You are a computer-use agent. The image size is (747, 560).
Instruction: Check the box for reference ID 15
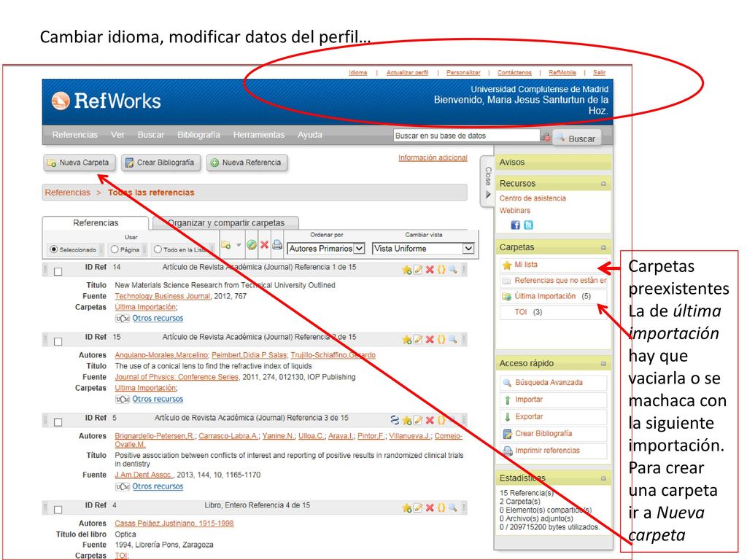click(x=58, y=341)
